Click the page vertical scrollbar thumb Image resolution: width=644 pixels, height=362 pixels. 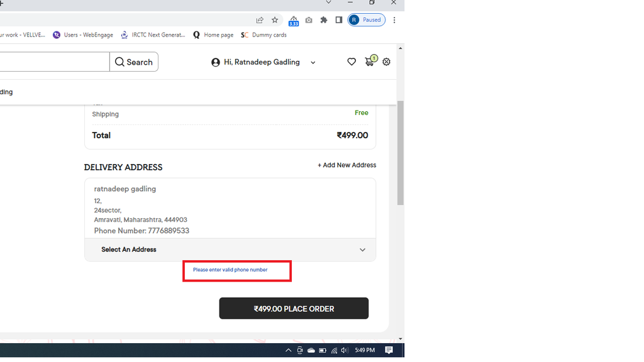(401, 153)
